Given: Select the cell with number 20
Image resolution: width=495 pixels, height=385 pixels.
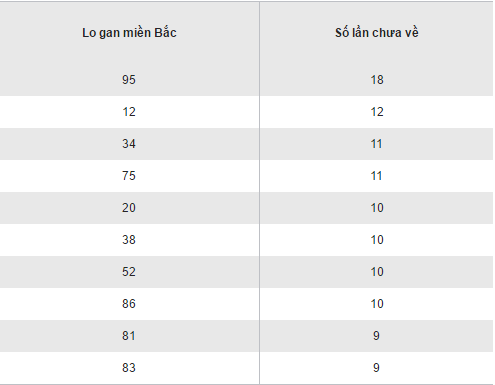Looking at the screenshot, I should [129, 208].
